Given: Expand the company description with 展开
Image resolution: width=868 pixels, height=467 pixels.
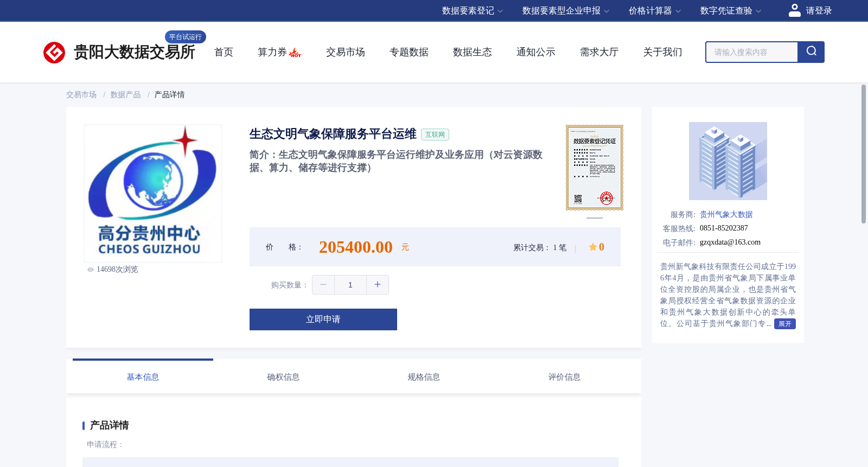Looking at the screenshot, I should (x=785, y=324).
